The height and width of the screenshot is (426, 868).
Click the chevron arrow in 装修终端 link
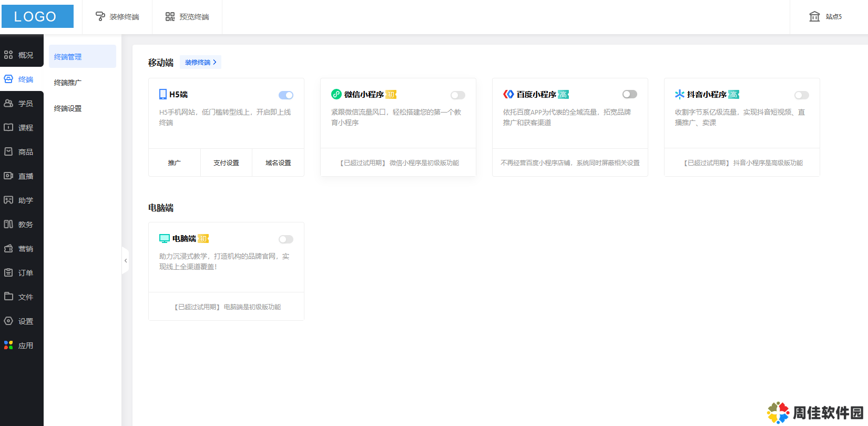click(215, 62)
